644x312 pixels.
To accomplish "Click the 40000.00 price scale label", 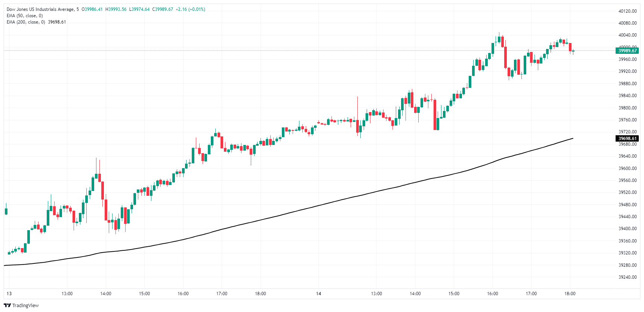I will (x=628, y=47).
